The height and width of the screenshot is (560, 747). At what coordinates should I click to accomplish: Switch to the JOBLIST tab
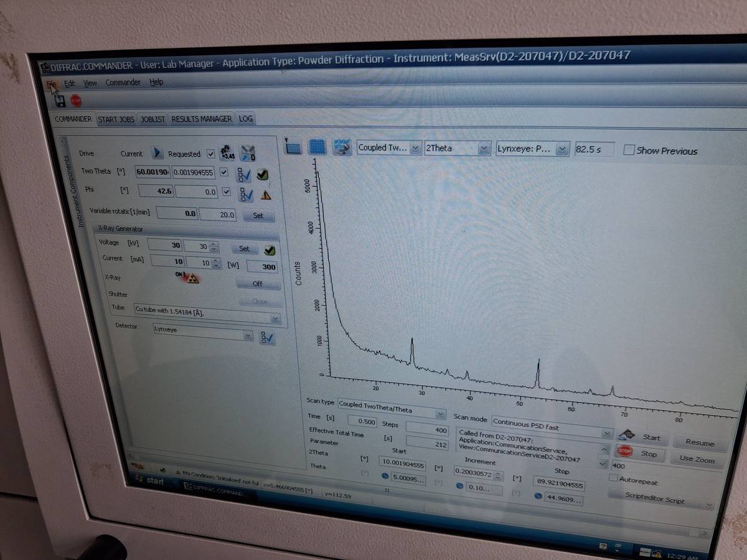(x=153, y=119)
